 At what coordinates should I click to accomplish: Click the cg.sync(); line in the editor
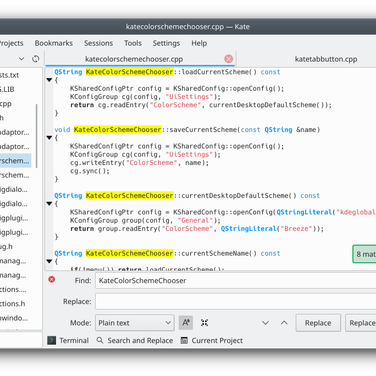click(x=90, y=171)
